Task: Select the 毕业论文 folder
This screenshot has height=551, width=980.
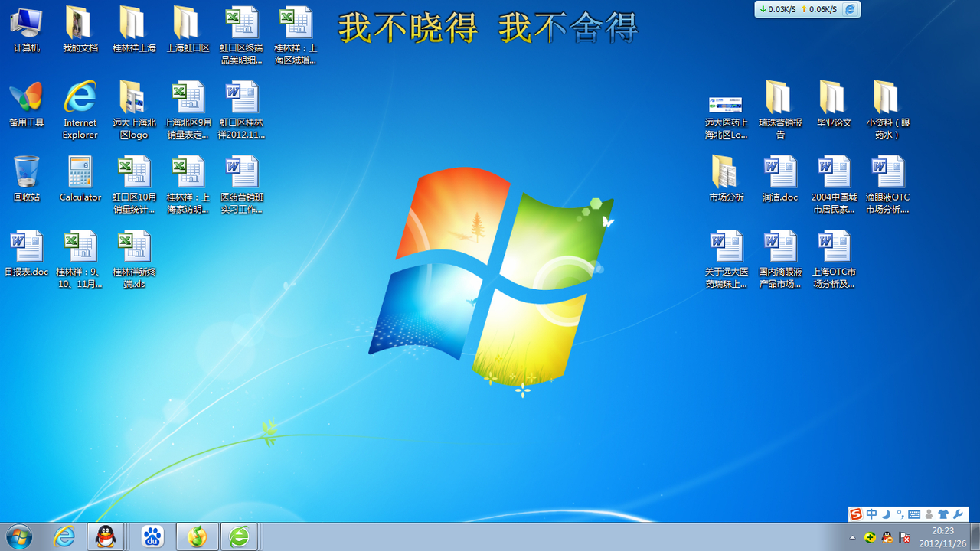Action: pyautogui.click(x=834, y=104)
